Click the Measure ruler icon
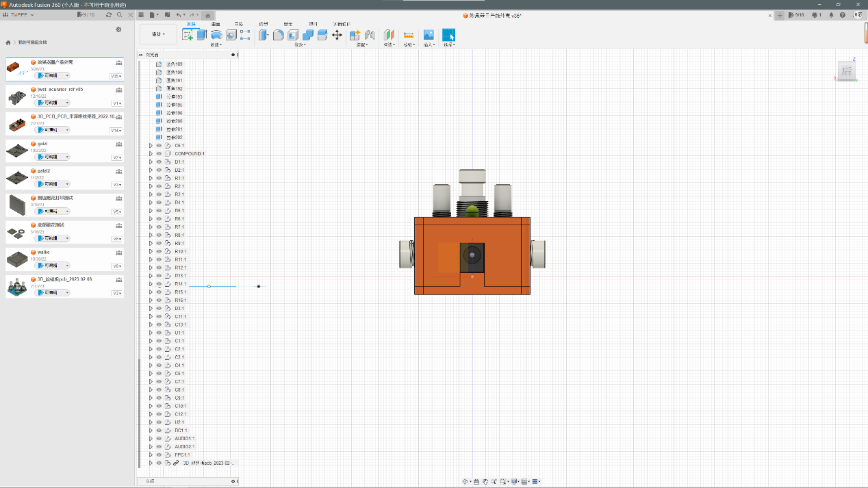Screen dimensions: 868x488 click(x=409, y=35)
